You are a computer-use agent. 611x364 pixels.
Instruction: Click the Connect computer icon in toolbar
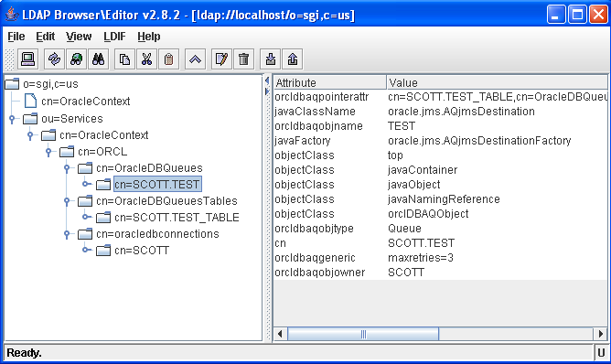click(x=27, y=59)
